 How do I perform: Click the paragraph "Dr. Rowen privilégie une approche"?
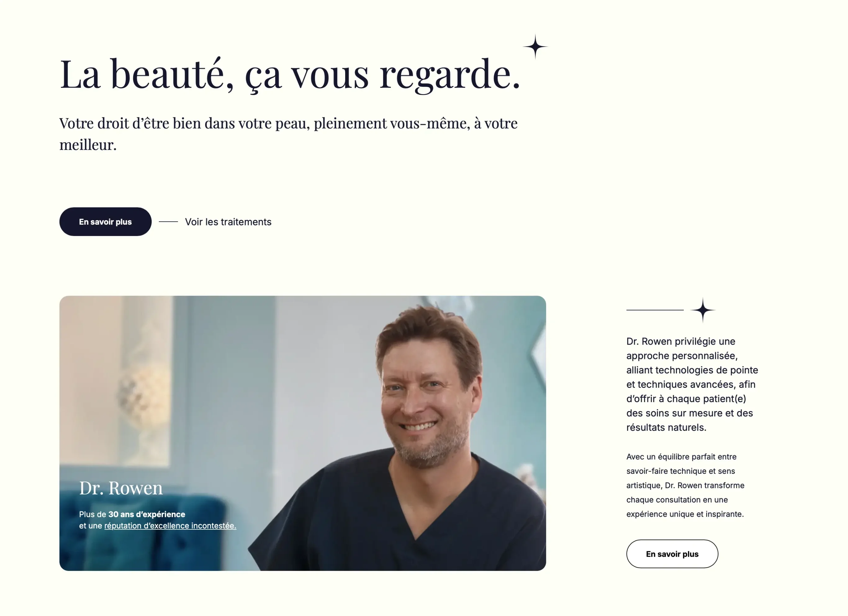(692, 384)
